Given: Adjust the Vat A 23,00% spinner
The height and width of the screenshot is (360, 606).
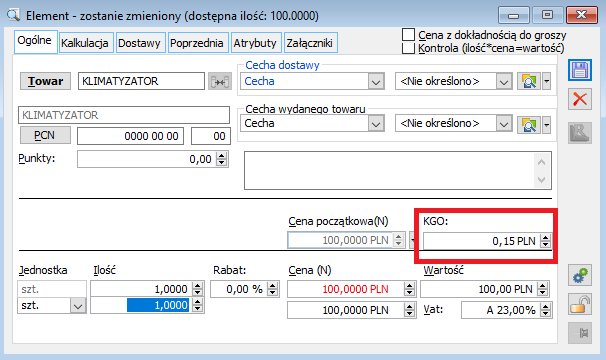Looking at the screenshot, I should click(545, 310).
